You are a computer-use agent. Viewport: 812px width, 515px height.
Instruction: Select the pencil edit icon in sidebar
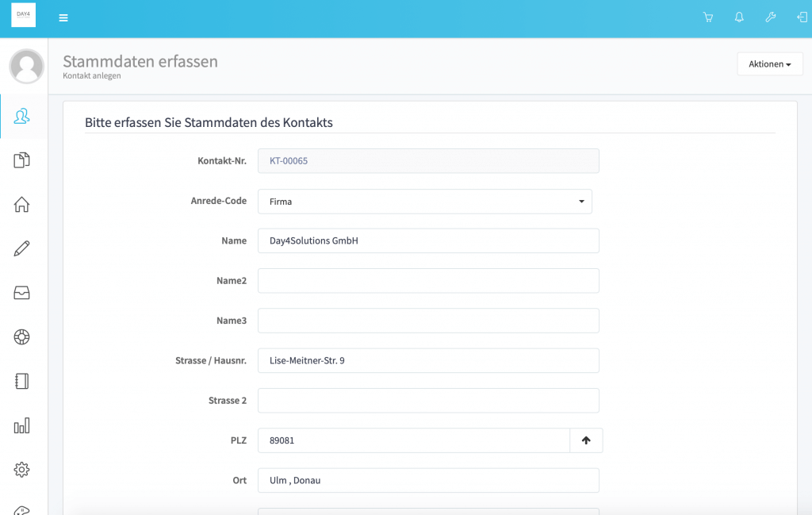point(22,249)
